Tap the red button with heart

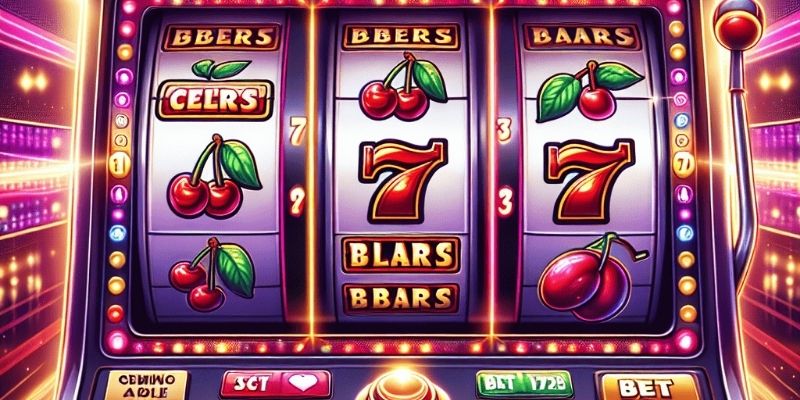pos(275,385)
